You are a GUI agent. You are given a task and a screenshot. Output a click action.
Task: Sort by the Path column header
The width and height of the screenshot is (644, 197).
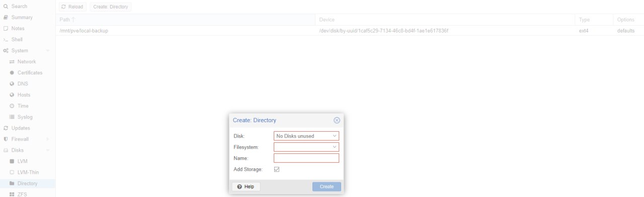[x=186, y=20]
